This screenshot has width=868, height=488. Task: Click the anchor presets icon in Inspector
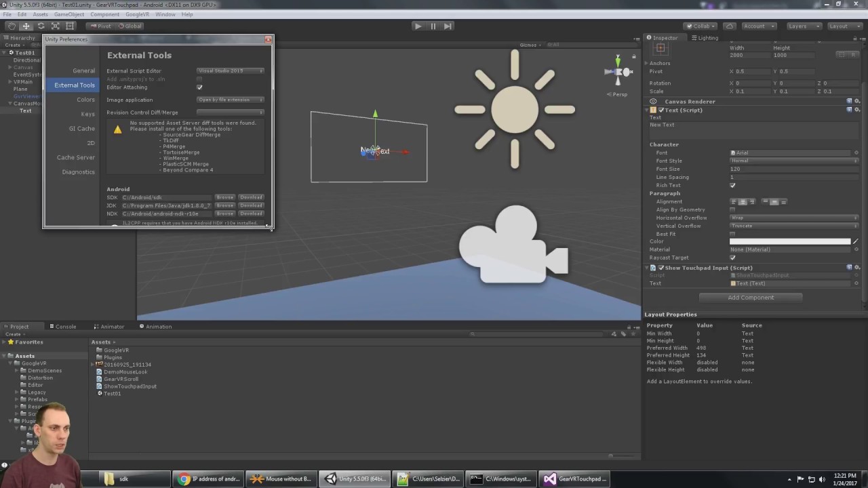pyautogui.click(x=660, y=48)
